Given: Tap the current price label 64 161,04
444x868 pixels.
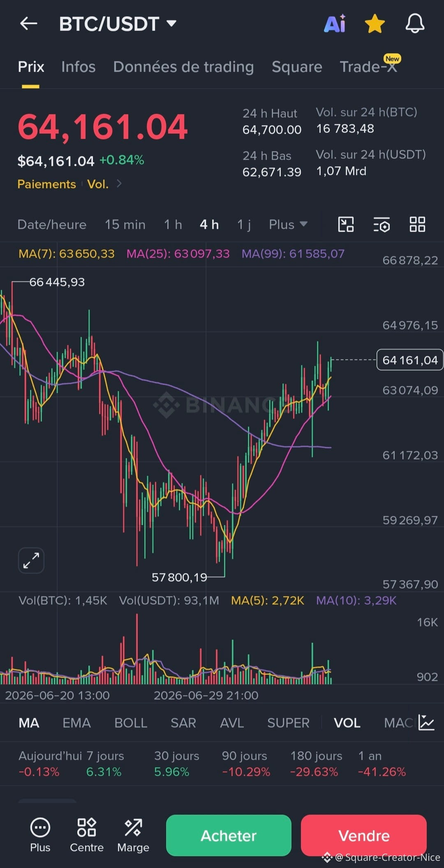Looking at the screenshot, I should coord(410,360).
